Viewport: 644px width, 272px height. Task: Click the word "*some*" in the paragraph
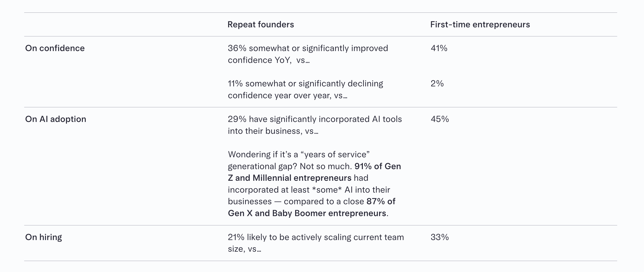[x=327, y=190]
